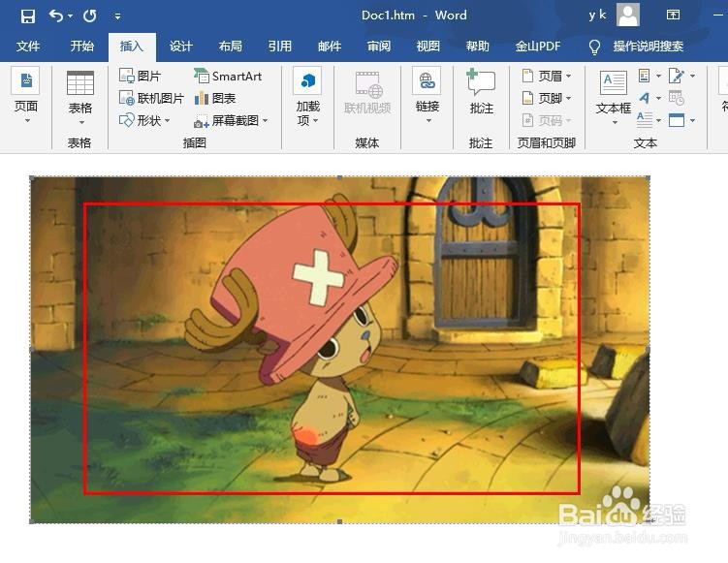Insert a SmartArt graphic

point(228,76)
